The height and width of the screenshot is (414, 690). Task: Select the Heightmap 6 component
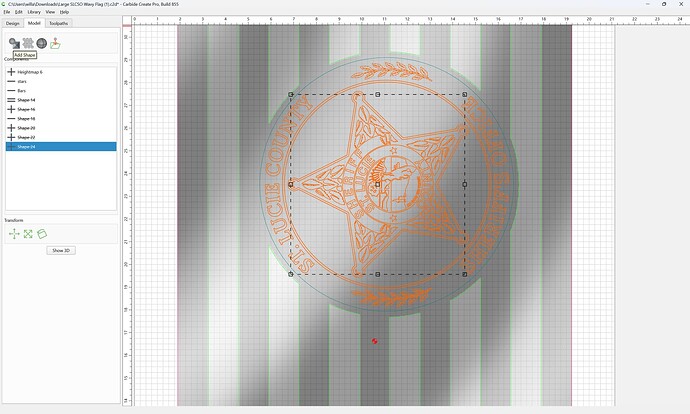point(61,72)
